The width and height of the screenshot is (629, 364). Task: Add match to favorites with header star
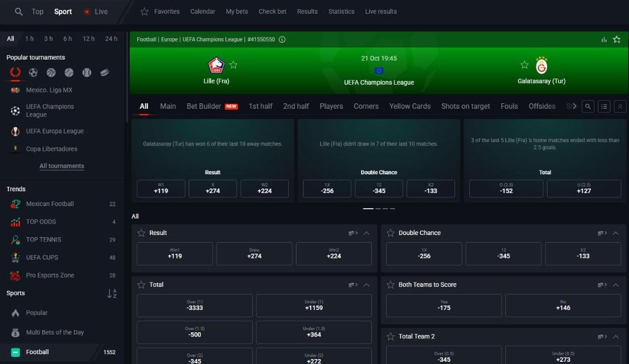tap(616, 39)
